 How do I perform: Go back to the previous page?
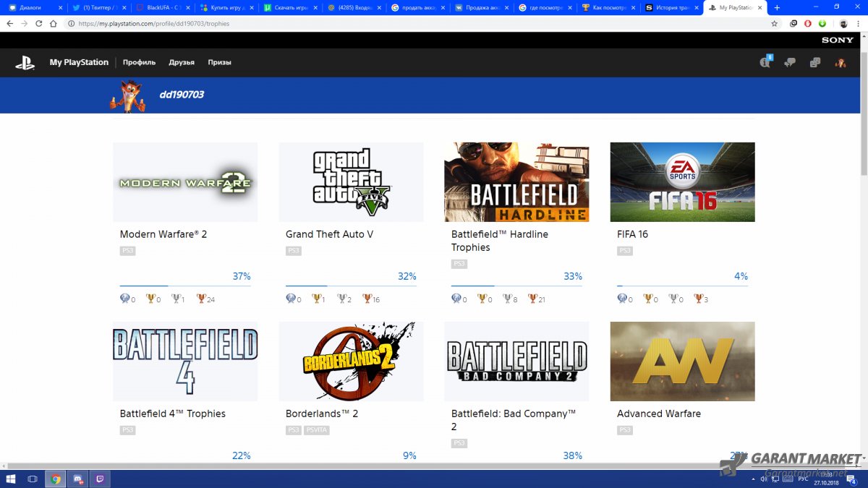coord(10,23)
